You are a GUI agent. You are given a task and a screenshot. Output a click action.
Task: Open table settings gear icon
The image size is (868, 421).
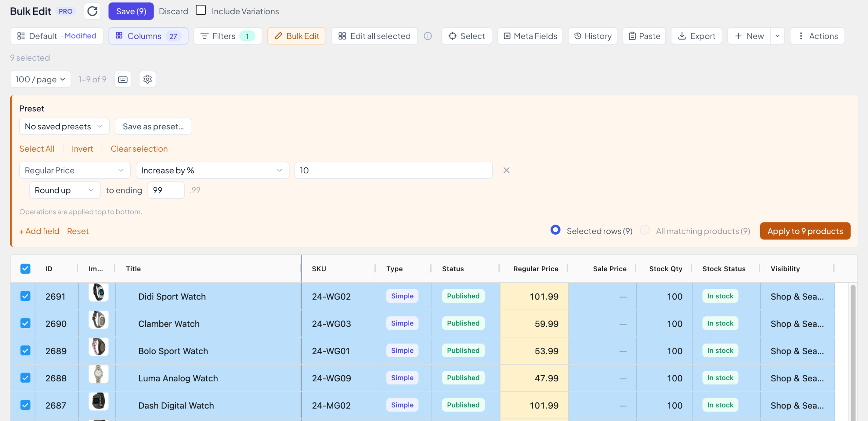147,79
